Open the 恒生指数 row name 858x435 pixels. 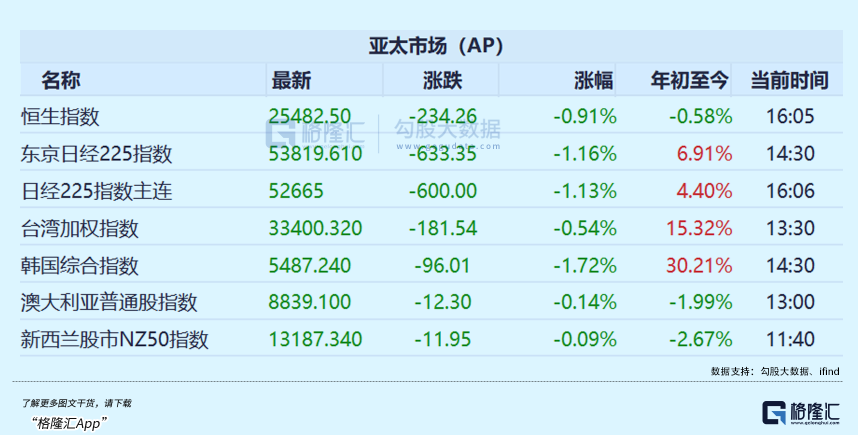pos(60,116)
